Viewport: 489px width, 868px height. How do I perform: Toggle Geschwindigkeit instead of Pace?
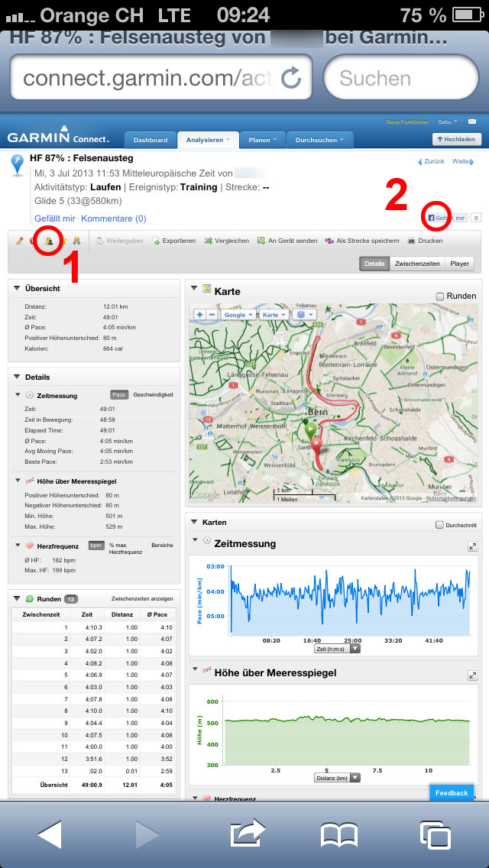(153, 395)
